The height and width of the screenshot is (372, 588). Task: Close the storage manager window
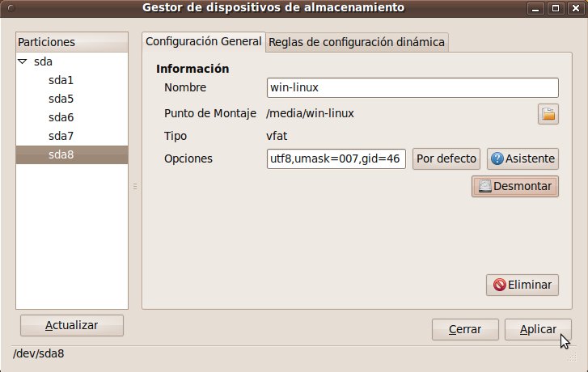click(576, 8)
